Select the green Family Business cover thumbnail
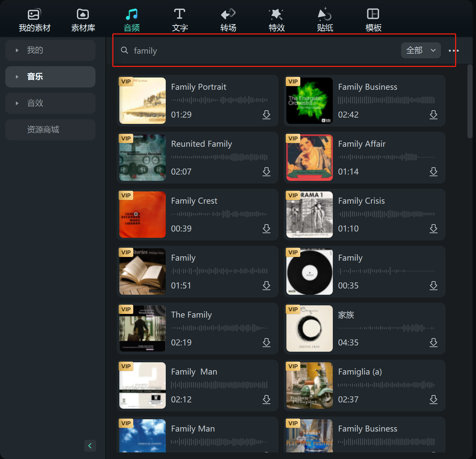Image resolution: width=476 pixels, height=459 pixels. pyautogui.click(x=310, y=101)
